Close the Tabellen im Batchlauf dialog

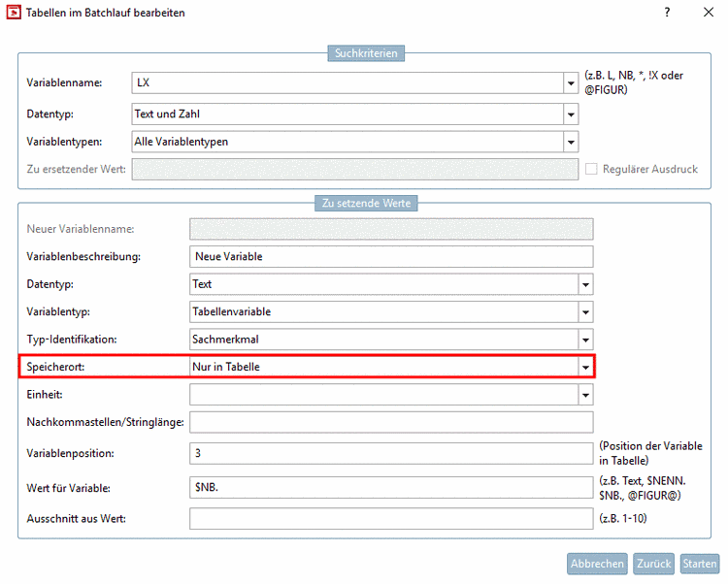coord(709,13)
